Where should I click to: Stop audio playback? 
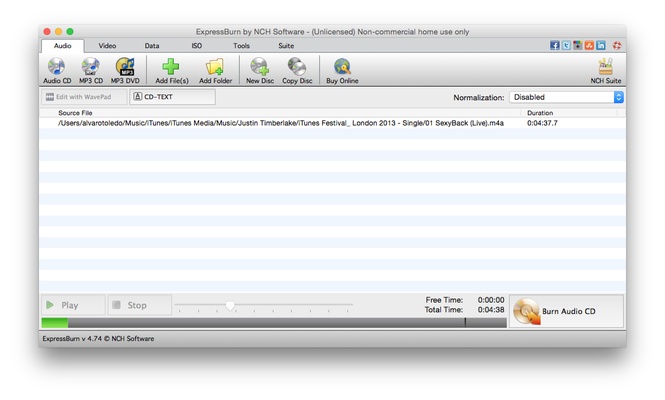pyautogui.click(x=140, y=305)
